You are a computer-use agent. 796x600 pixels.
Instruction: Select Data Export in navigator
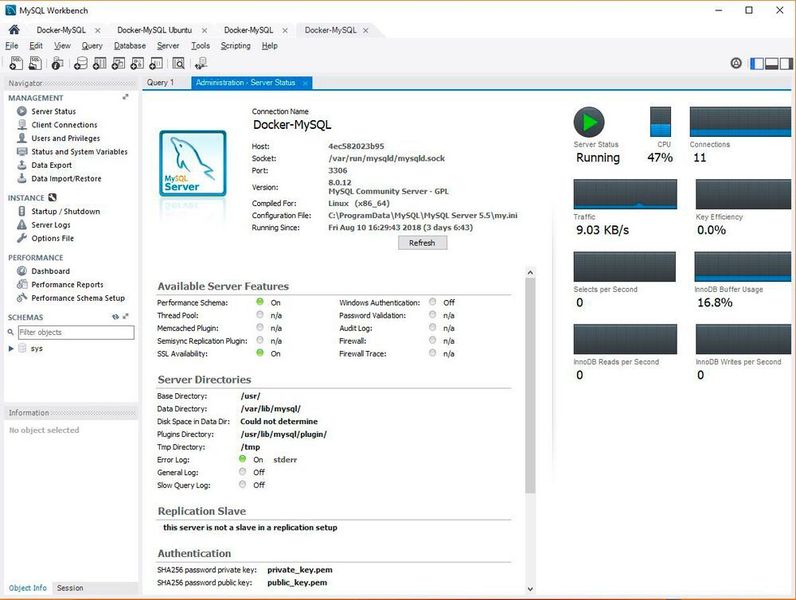[x=51, y=165]
